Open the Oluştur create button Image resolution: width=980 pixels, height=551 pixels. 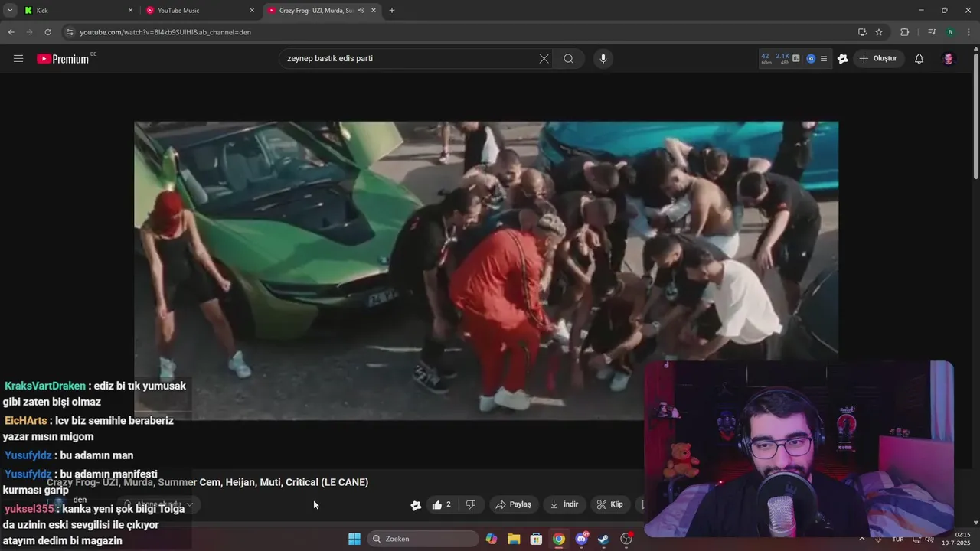(879, 59)
